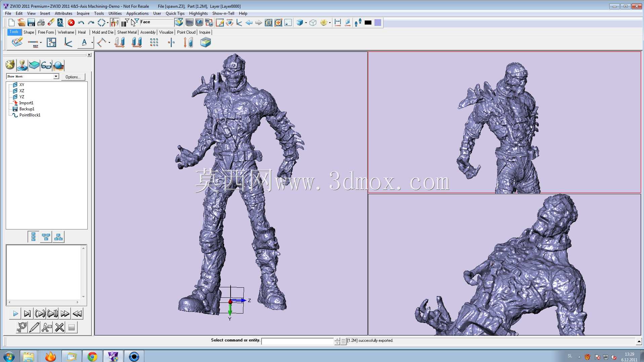
Task: Click the previous view left arrow icon
Action: point(249,23)
